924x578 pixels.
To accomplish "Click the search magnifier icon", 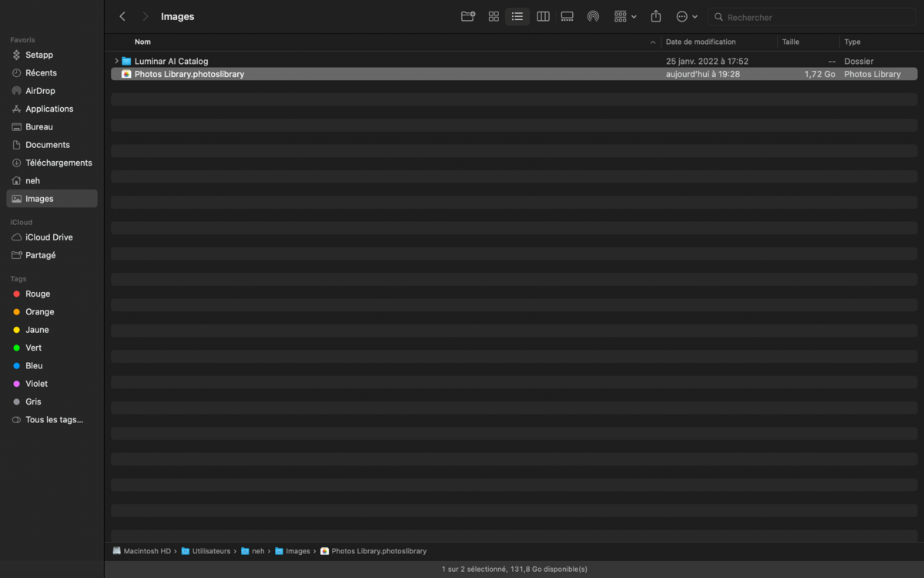I will point(718,17).
